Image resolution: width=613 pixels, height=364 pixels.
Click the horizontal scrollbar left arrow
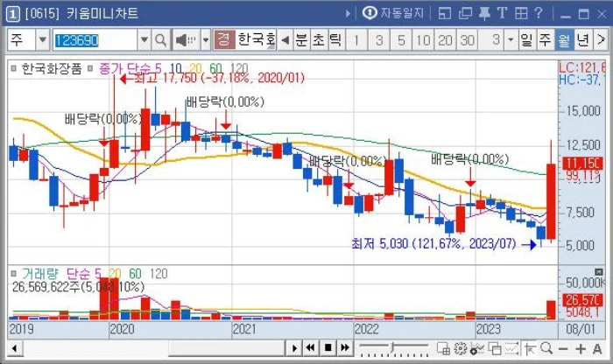pos(14,348)
